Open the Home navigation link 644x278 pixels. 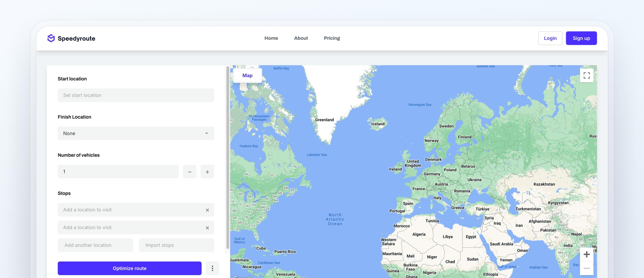(x=271, y=38)
